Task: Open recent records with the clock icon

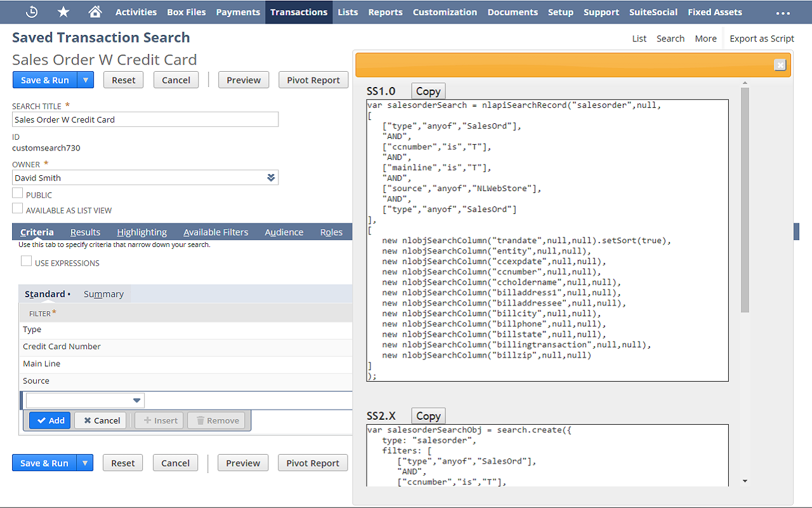Action: 30,11
